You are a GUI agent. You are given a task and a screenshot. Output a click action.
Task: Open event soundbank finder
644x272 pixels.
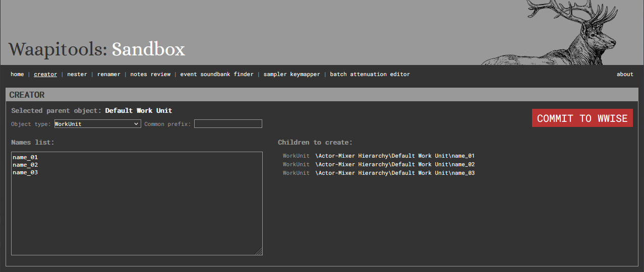(217, 74)
